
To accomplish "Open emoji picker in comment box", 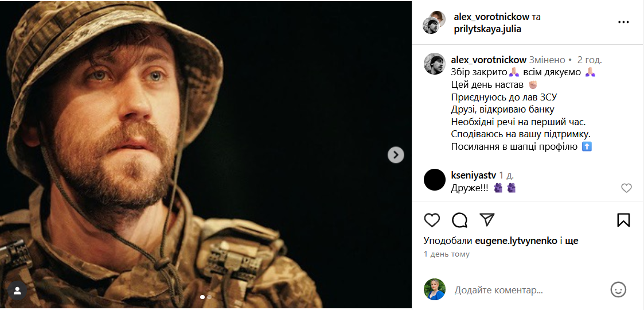I will coord(618,290).
